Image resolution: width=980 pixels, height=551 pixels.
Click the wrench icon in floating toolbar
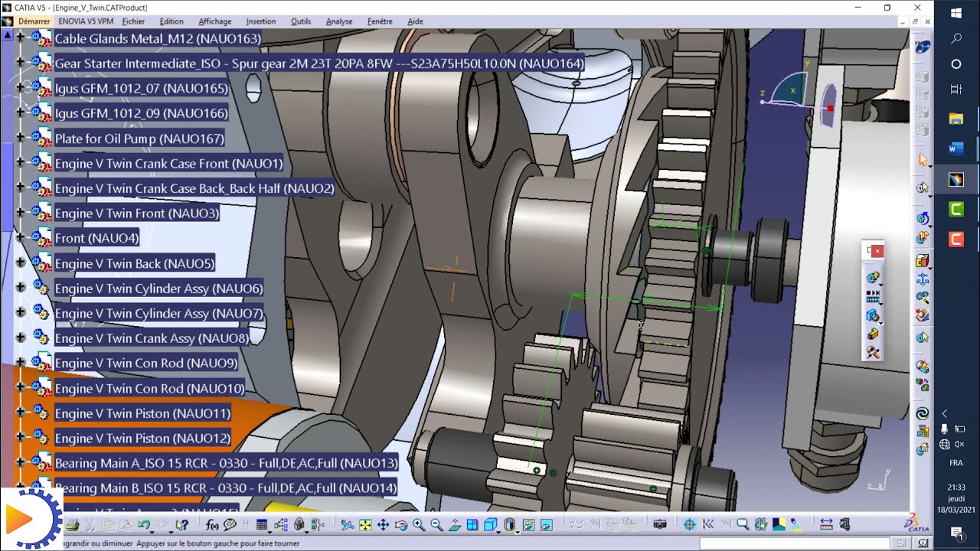click(x=873, y=353)
